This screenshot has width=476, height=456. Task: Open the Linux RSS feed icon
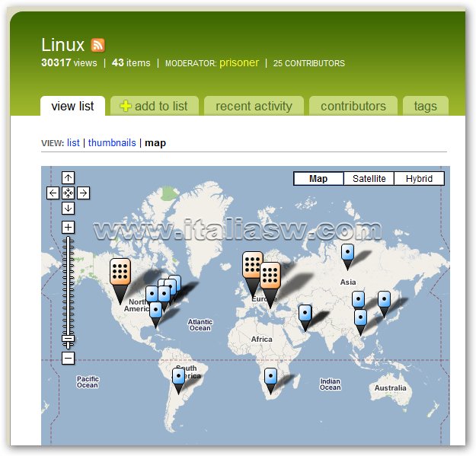pos(97,45)
